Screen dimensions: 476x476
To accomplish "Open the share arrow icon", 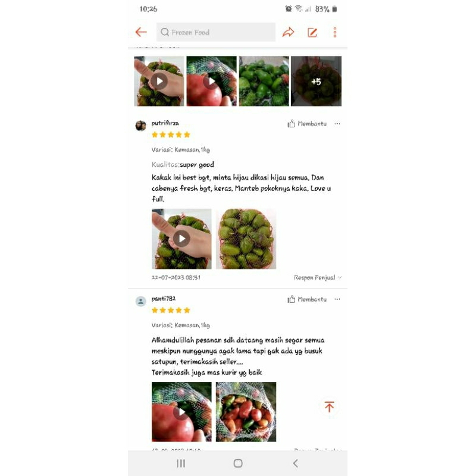I will [x=288, y=32].
